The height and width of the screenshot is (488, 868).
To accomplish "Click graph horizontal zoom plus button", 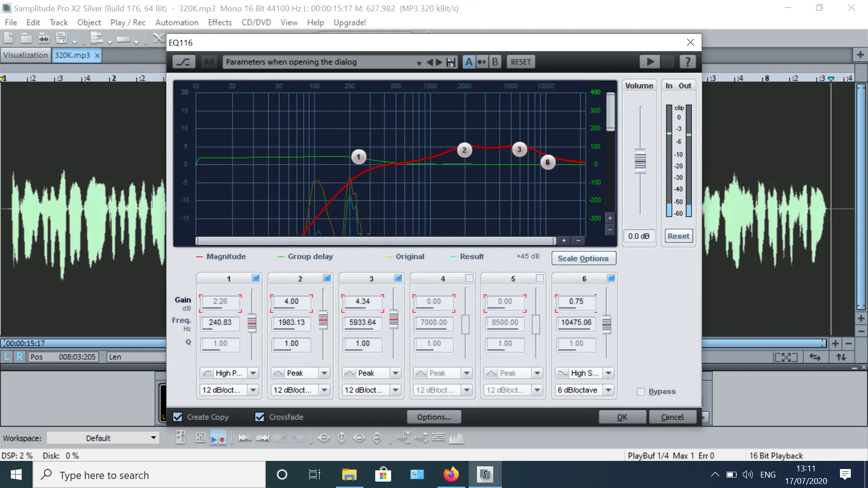I will 564,241.
